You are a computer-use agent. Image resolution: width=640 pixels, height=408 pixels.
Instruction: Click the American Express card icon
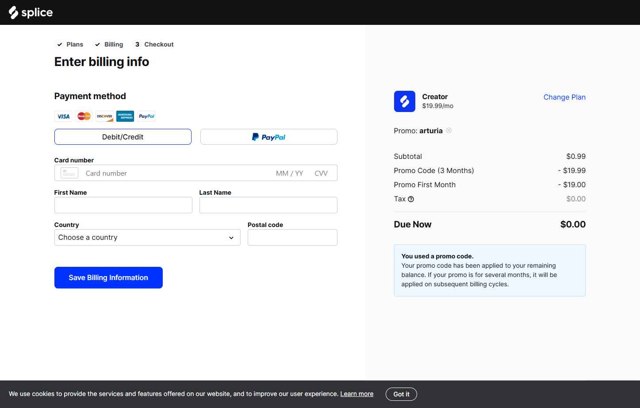[125, 116]
